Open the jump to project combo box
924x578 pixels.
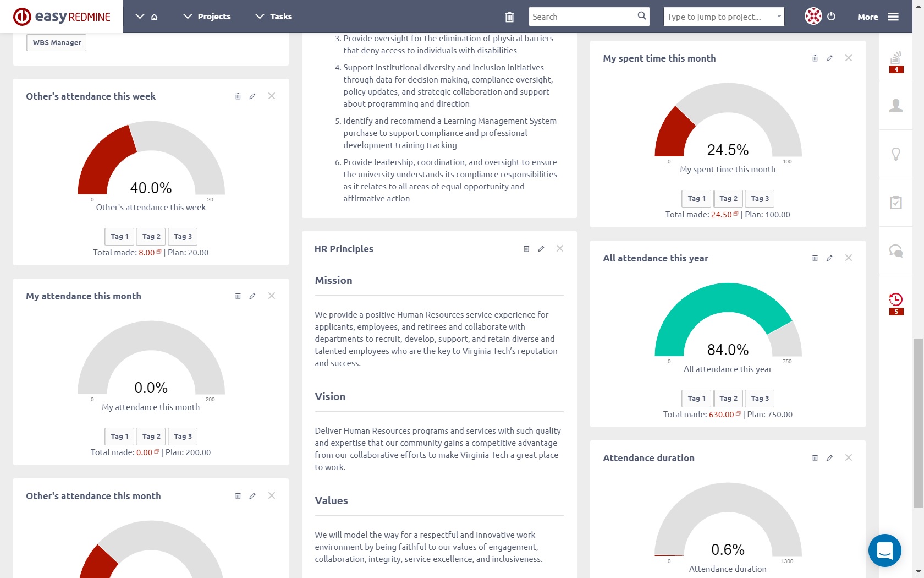(x=723, y=17)
